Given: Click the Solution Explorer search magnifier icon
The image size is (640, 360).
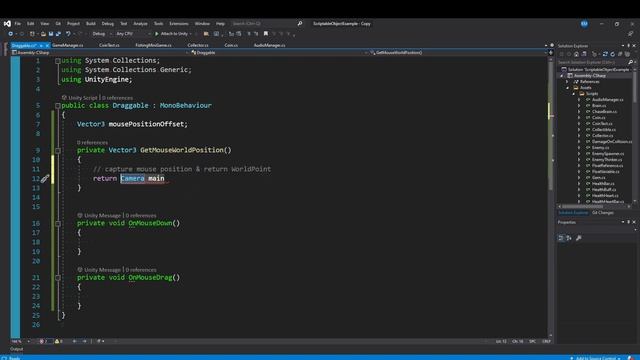Looking at the screenshot, I should [x=630, y=62].
